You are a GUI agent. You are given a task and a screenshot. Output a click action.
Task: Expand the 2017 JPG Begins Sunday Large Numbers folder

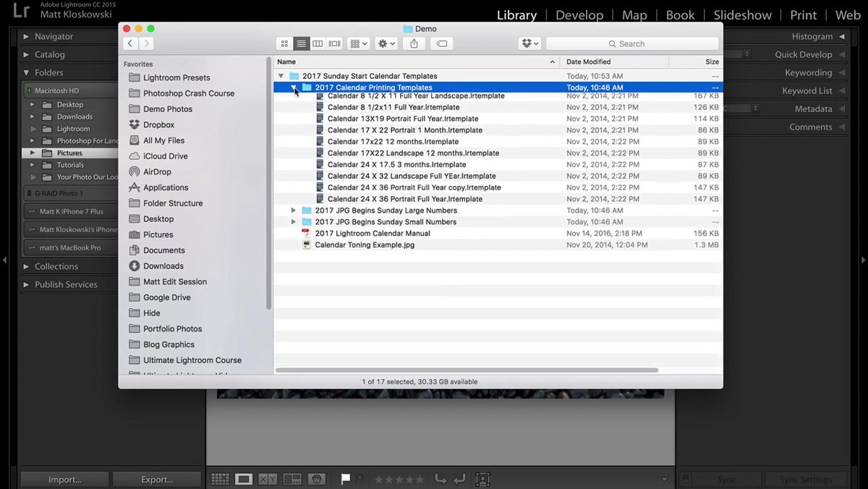tap(294, 211)
